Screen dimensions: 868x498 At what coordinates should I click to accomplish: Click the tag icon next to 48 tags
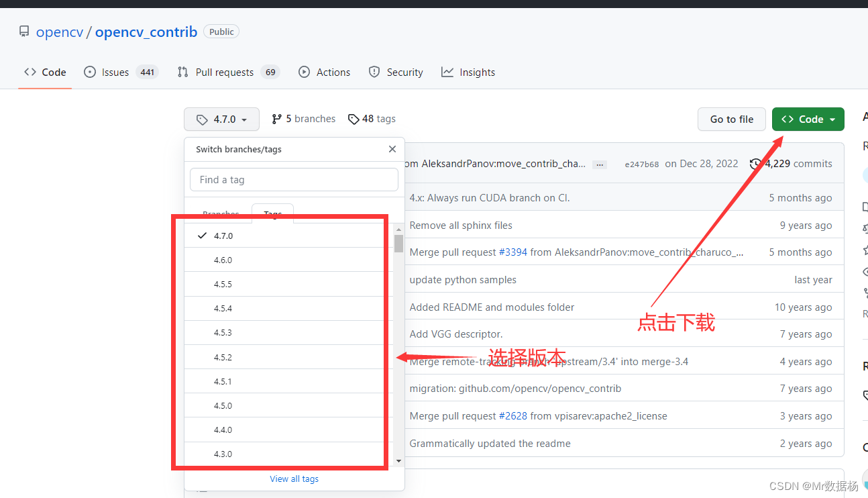coord(354,118)
